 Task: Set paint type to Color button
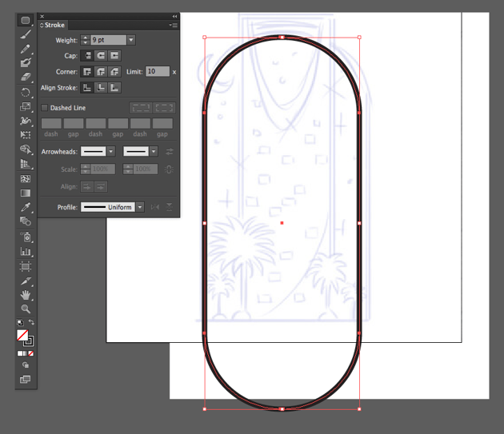click(x=20, y=353)
